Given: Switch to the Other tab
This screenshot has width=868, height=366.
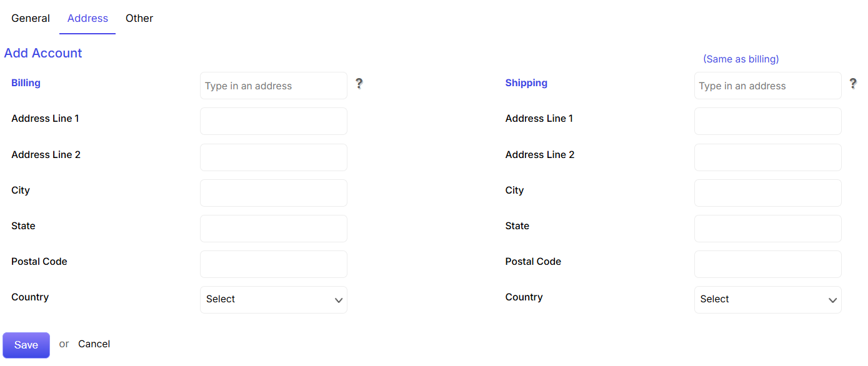Looking at the screenshot, I should coord(139,18).
